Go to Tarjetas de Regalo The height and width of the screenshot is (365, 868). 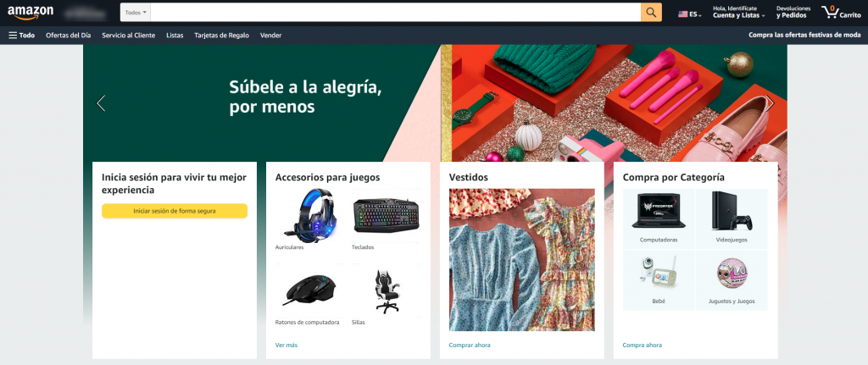(221, 35)
